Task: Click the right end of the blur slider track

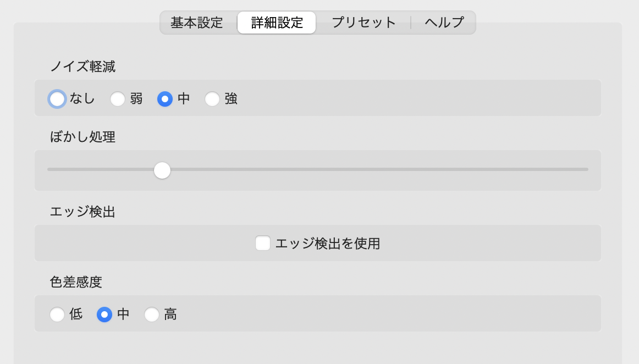Action: [586, 170]
